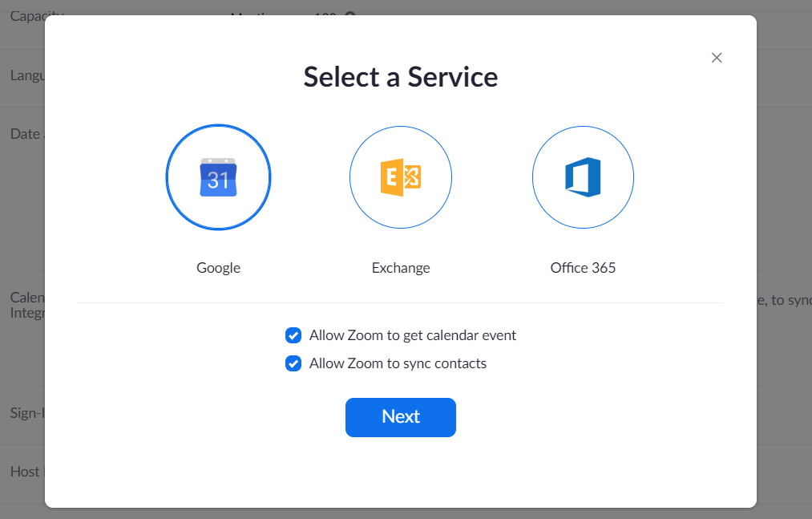Select the Google calendar service icon
Image resolution: width=812 pixels, height=519 pixels.
tap(218, 176)
